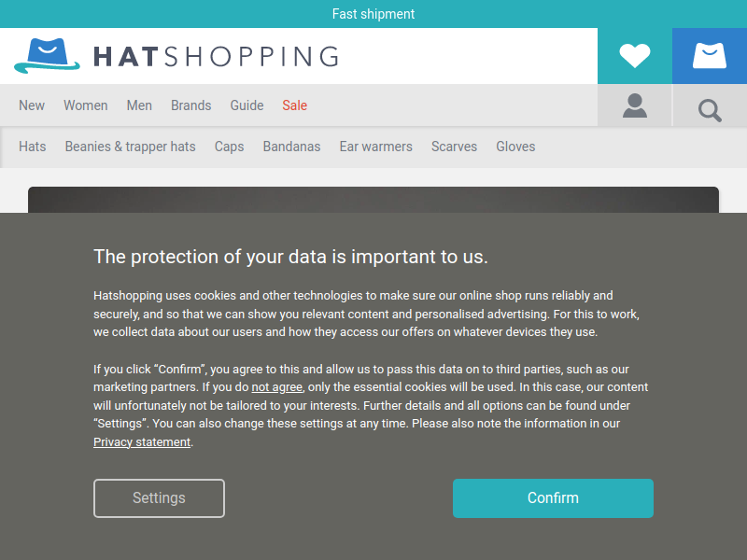Select the Women category
This screenshot has width=747, height=560.
pyautogui.click(x=86, y=105)
